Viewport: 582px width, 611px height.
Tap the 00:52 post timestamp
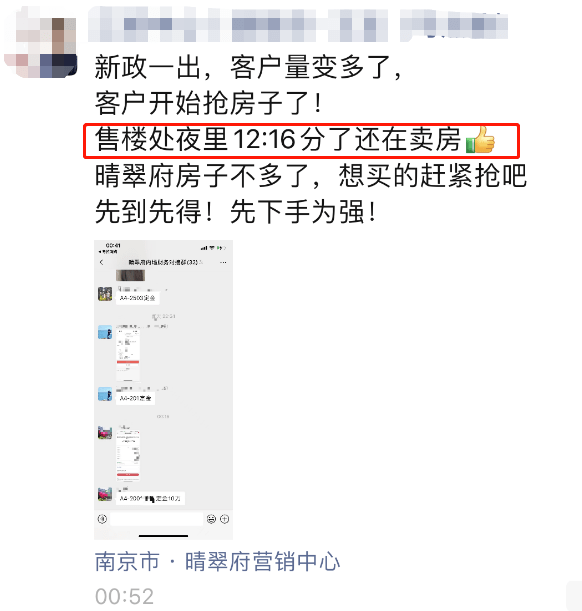click(x=124, y=596)
